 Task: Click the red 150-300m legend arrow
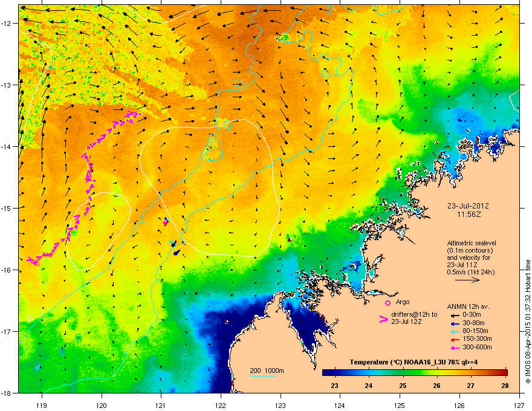(x=455, y=339)
